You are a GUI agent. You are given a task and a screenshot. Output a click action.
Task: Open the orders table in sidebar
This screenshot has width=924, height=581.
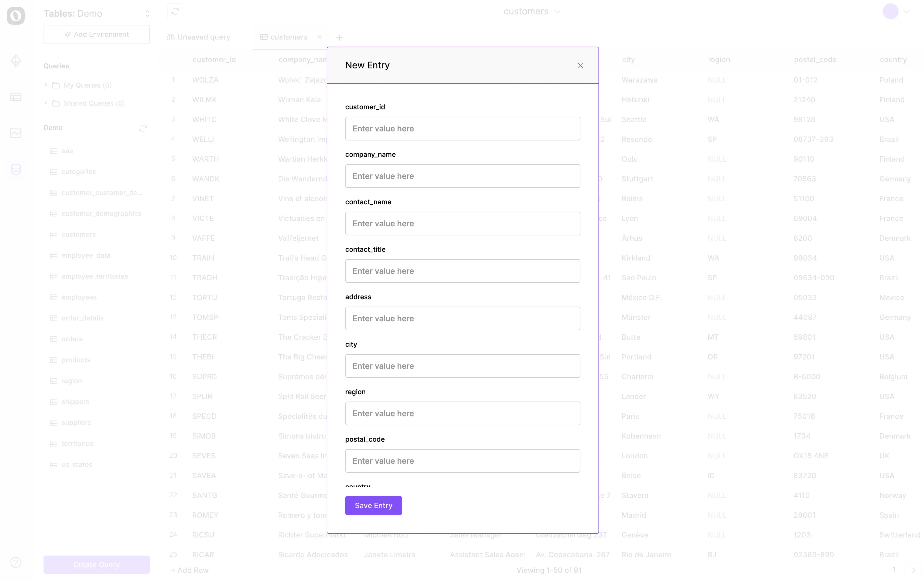pos(72,339)
